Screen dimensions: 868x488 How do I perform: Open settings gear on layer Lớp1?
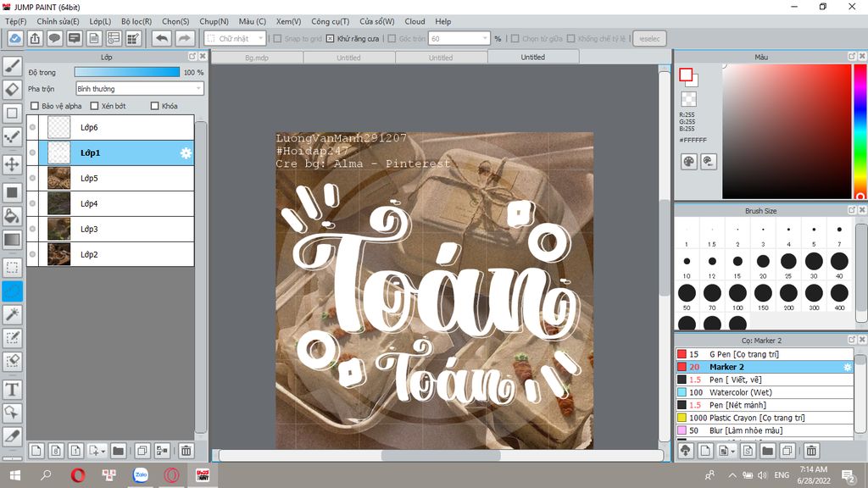pyautogui.click(x=185, y=153)
